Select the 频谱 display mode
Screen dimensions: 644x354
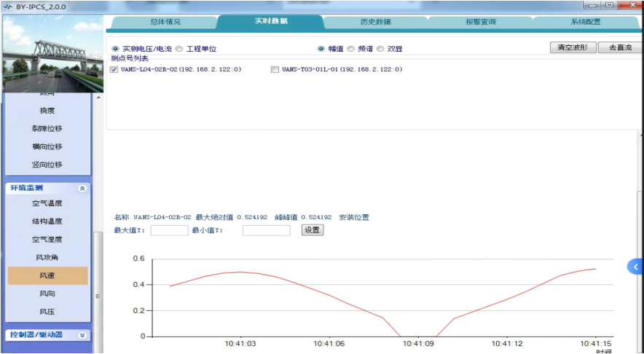pos(350,50)
